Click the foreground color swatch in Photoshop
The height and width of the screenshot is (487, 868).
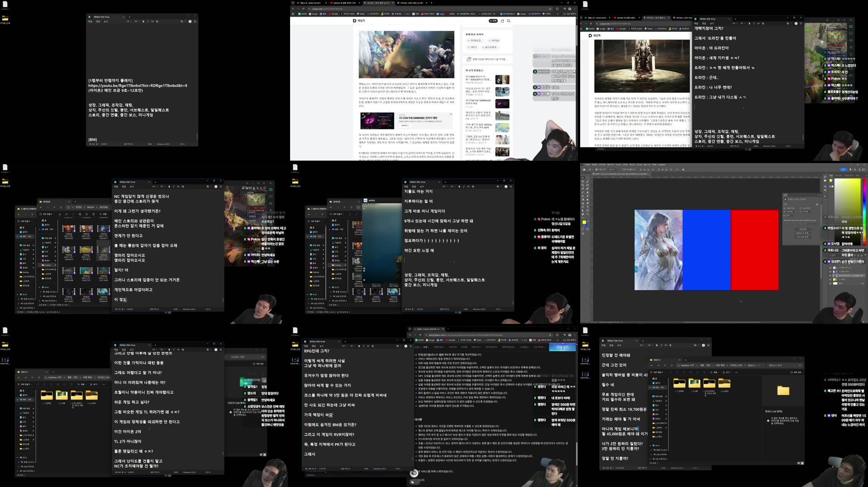pyautogui.click(x=584, y=222)
